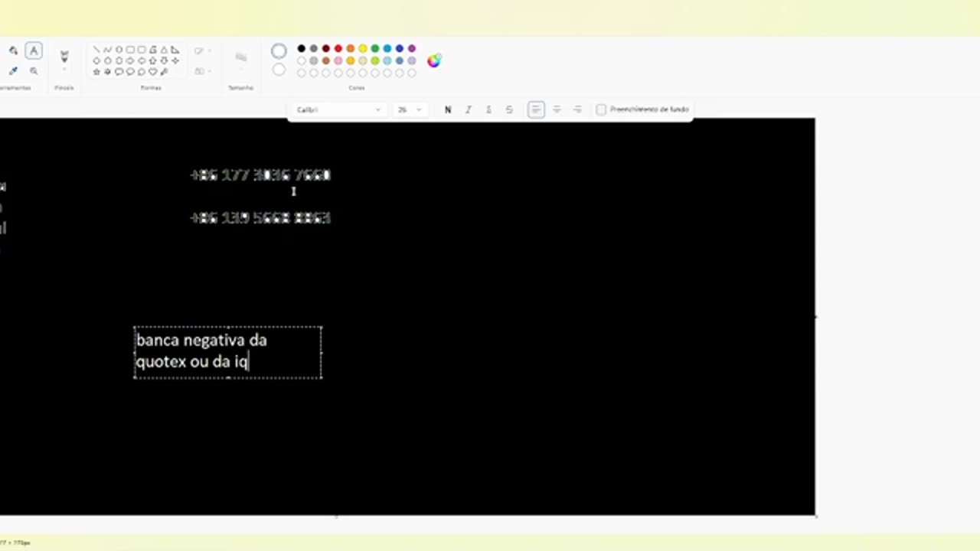Image resolution: width=980 pixels, height=551 pixels.
Task: Enable Preenchimento de fundo checkbox
Action: point(601,109)
